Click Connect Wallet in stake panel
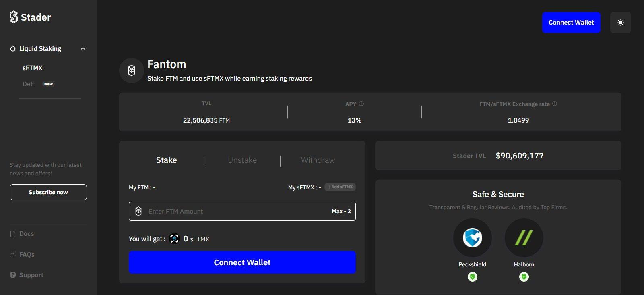This screenshot has width=644, height=295. [242, 262]
